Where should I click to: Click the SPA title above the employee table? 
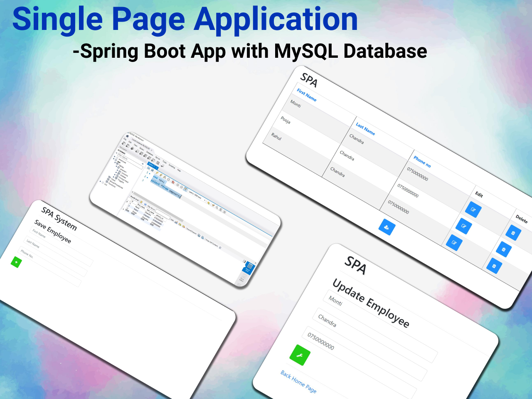pos(309,80)
